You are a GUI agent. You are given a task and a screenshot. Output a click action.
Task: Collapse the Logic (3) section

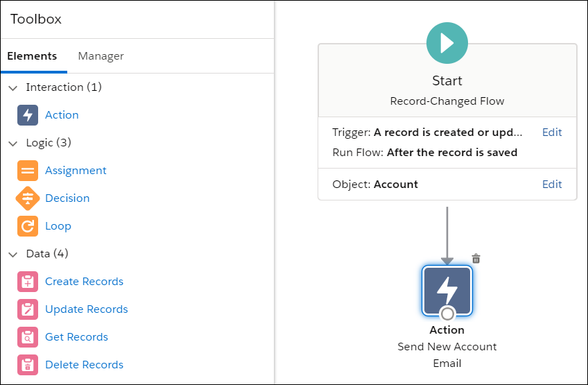(x=13, y=143)
